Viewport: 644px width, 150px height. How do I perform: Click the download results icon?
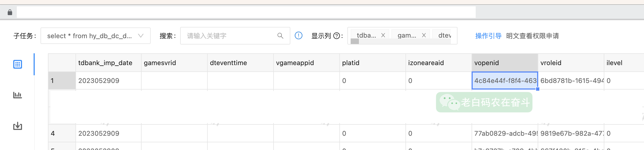(18, 126)
